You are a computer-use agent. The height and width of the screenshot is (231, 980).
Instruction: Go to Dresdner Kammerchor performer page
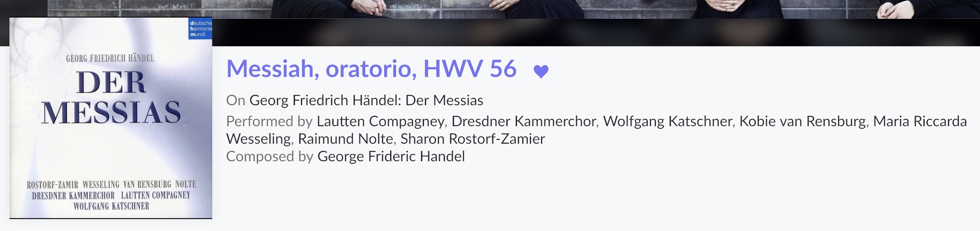click(x=523, y=121)
